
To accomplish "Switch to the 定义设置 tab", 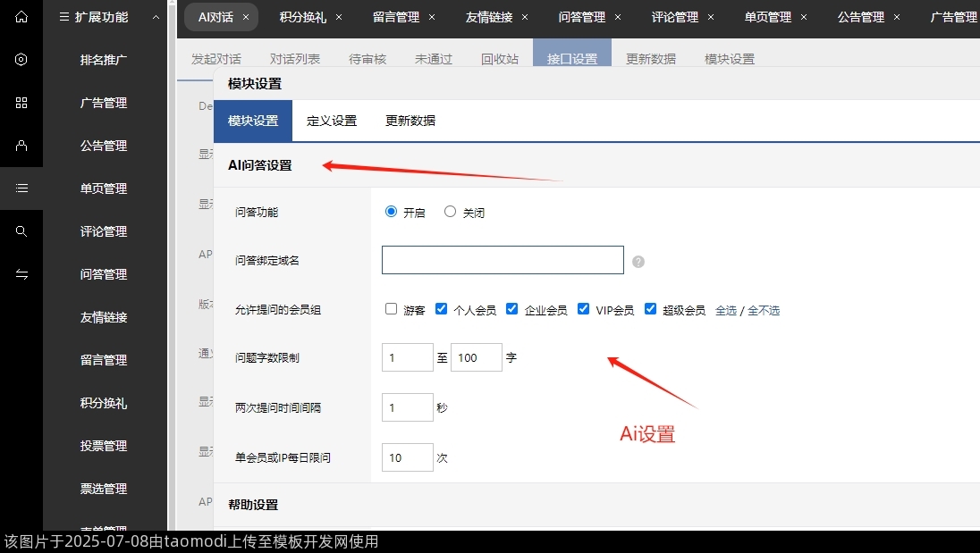I will pyautogui.click(x=332, y=120).
